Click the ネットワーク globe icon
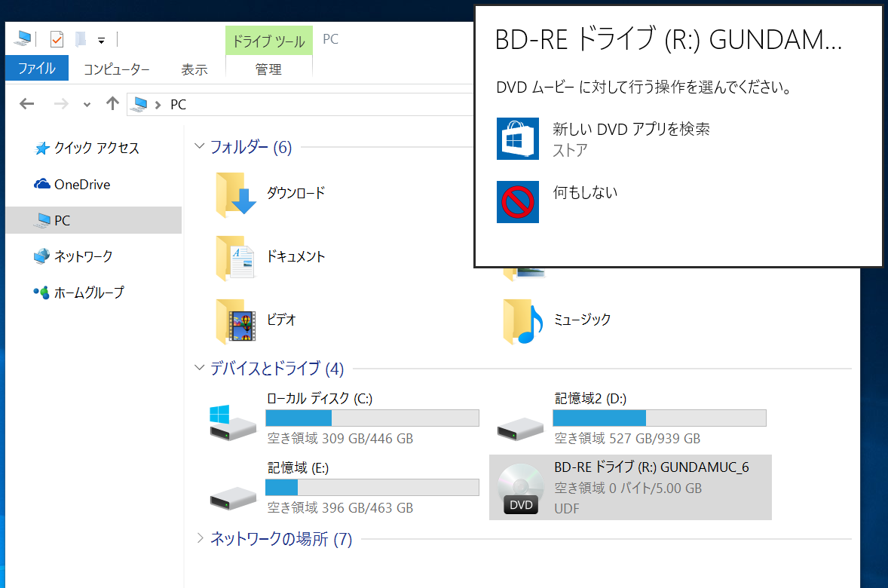888x588 pixels. (x=41, y=256)
